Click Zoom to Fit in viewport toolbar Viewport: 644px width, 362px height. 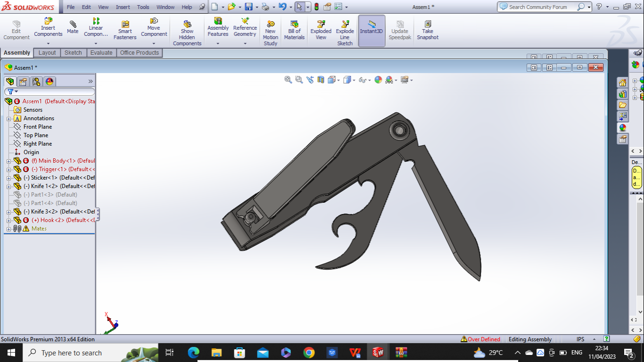click(288, 80)
